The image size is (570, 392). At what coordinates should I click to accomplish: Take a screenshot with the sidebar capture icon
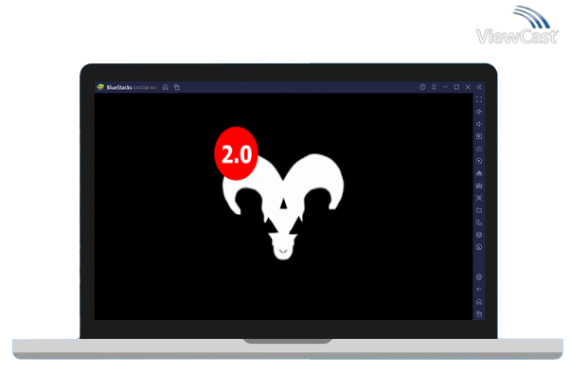click(479, 198)
